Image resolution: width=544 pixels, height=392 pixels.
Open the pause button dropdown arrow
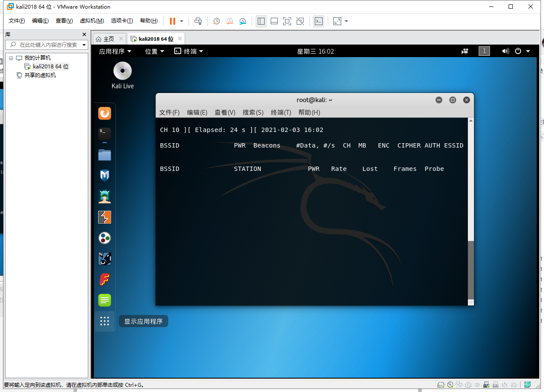click(182, 21)
